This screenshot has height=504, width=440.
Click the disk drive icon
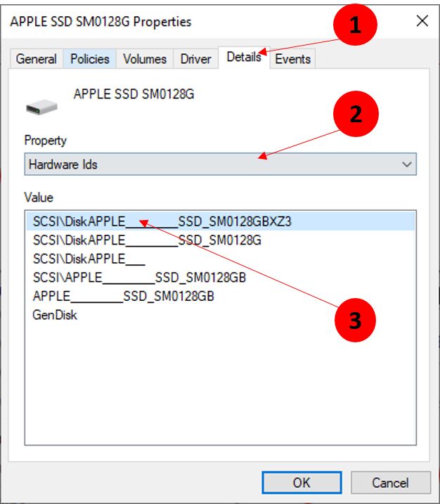click(x=41, y=107)
